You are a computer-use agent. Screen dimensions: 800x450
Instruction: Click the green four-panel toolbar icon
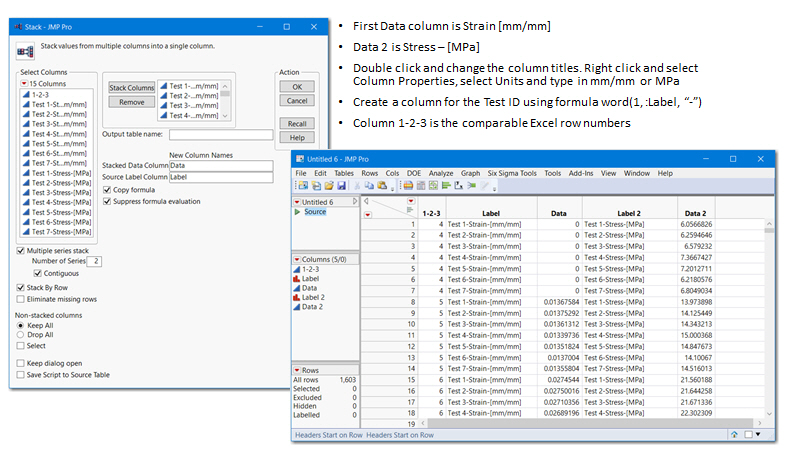433,186
